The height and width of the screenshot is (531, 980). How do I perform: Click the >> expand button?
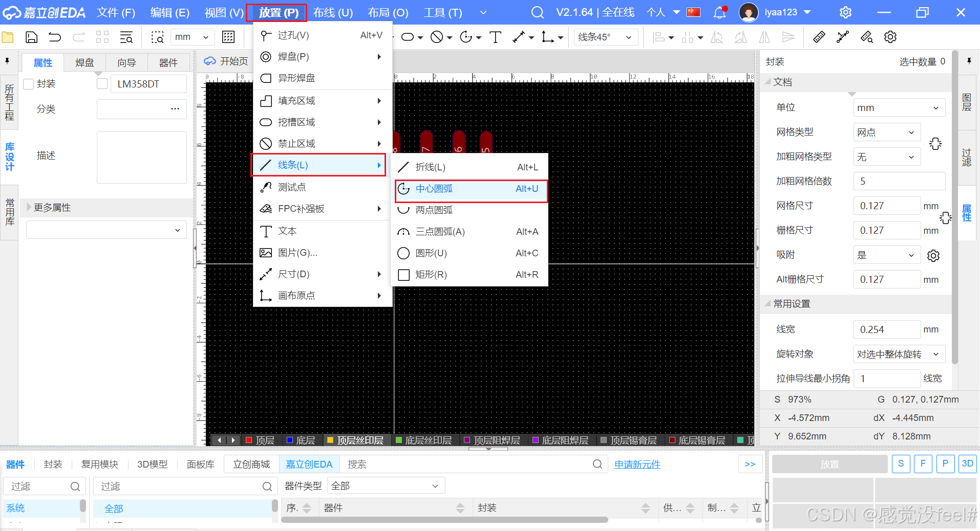click(x=750, y=464)
